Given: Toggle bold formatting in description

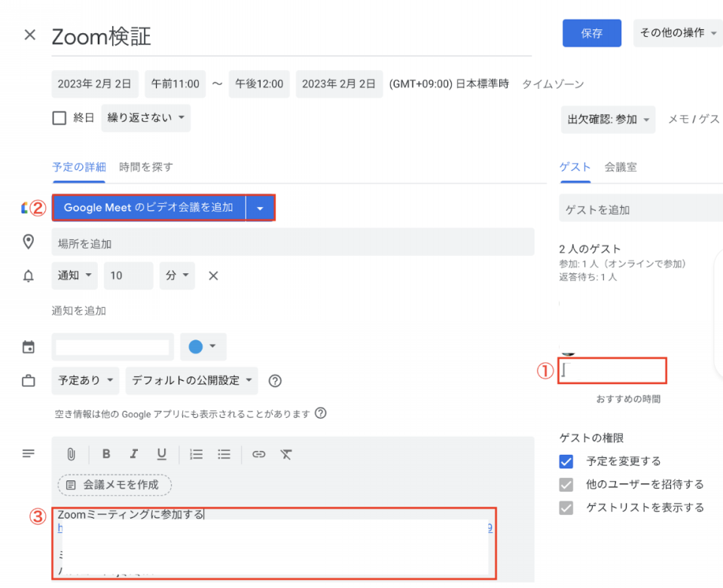Looking at the screenshot, I should [106, 454].
